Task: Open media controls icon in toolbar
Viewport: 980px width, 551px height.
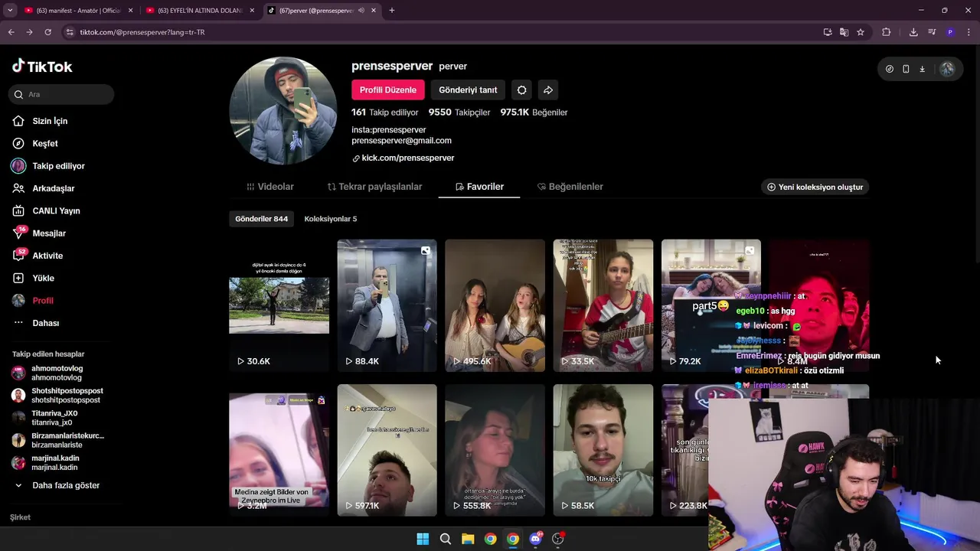Action: 932,32
